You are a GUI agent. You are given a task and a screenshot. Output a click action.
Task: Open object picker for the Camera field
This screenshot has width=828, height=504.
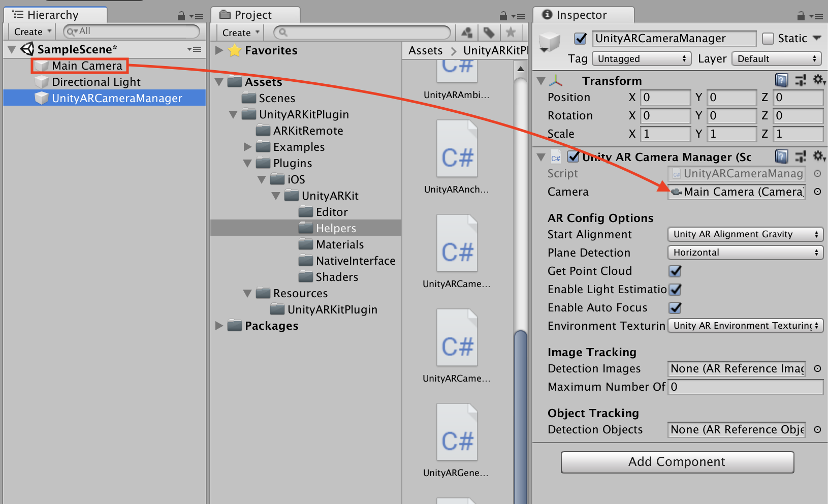pos(817,192)
